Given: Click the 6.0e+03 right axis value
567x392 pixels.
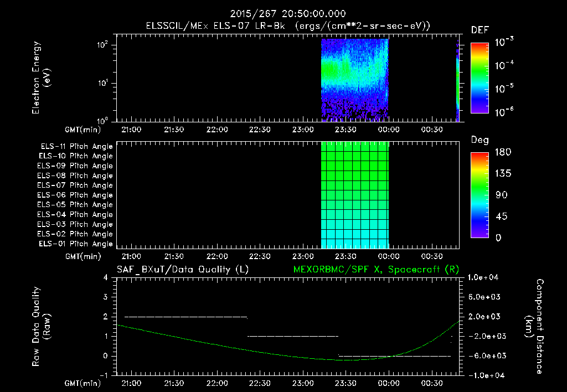Looking at the screenshot, I should tap(484, 297).
